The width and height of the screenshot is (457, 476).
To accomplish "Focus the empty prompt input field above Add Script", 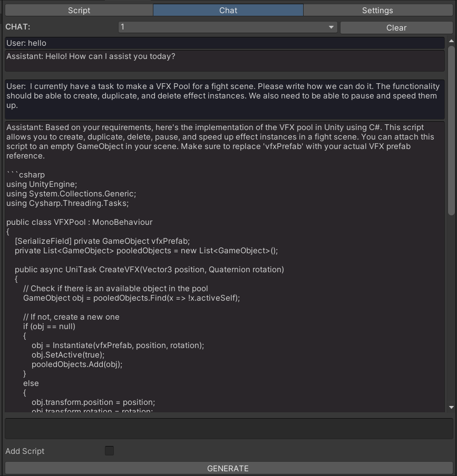I will pyautogui.click(x=229, y=429).
